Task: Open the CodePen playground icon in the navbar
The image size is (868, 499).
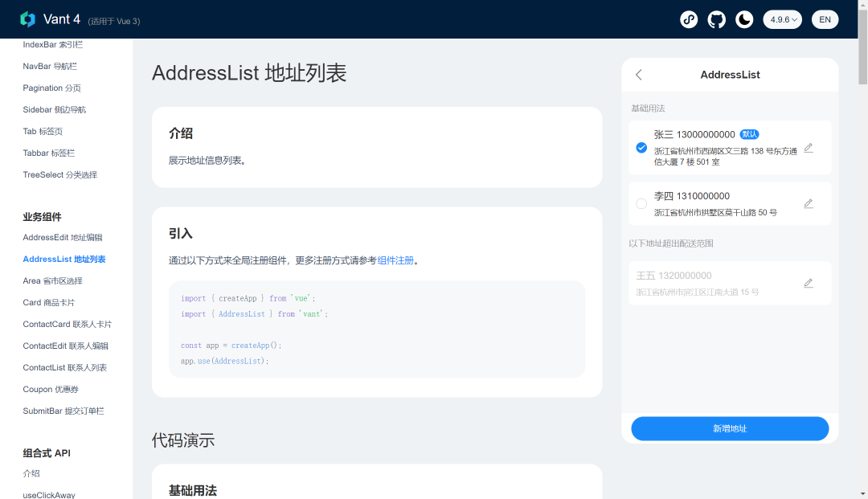Action: pyautogui.click(x=689, y=18)
